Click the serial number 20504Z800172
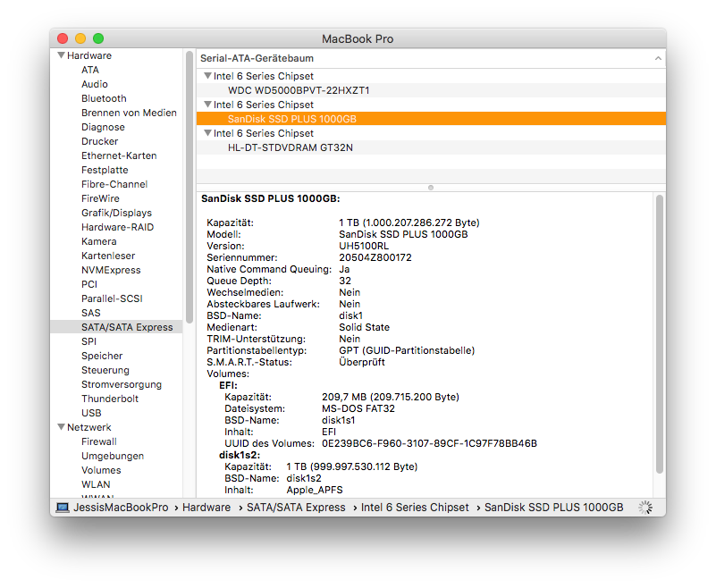Viewport: 716px width, 588px height. [x=375, y=257]
